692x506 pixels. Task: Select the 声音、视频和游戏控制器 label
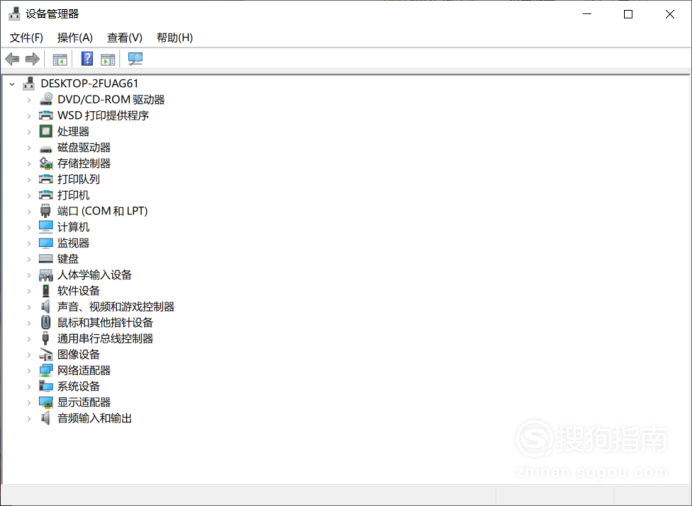(116, 307)
